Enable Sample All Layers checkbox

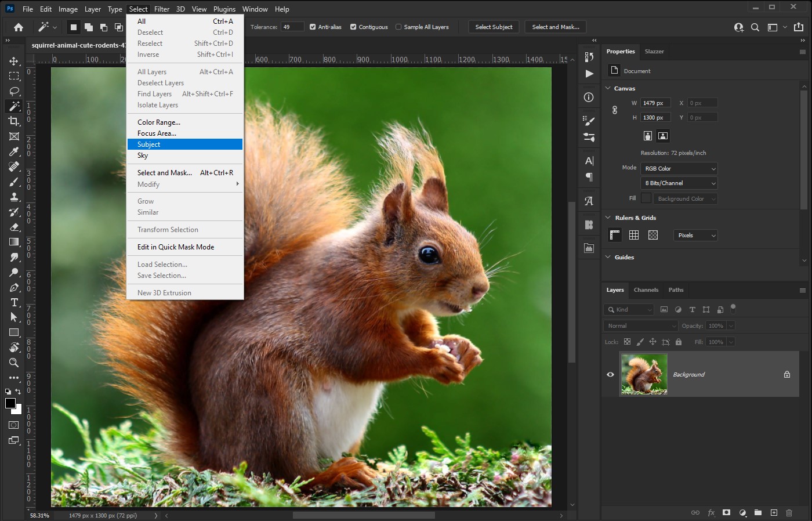(x=398, y=27)
